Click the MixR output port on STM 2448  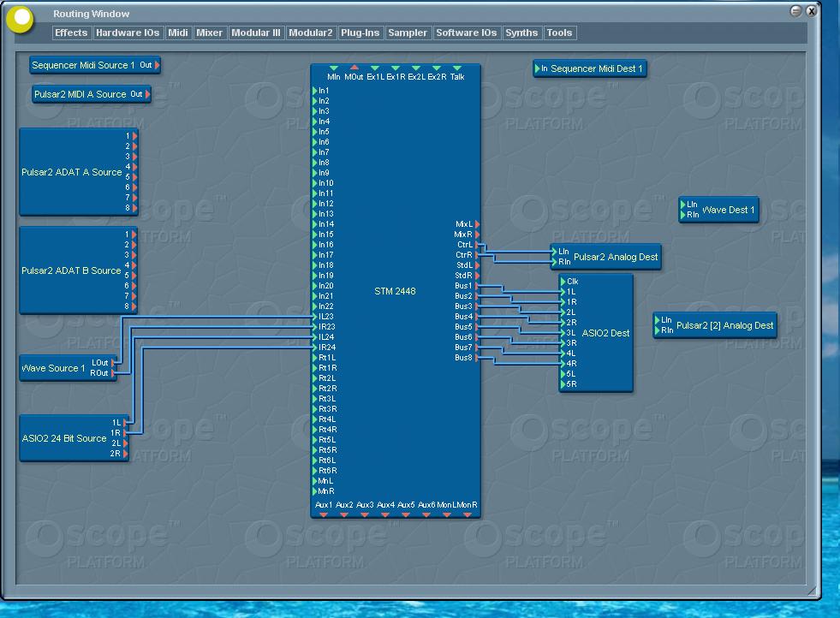click(477, 235)
